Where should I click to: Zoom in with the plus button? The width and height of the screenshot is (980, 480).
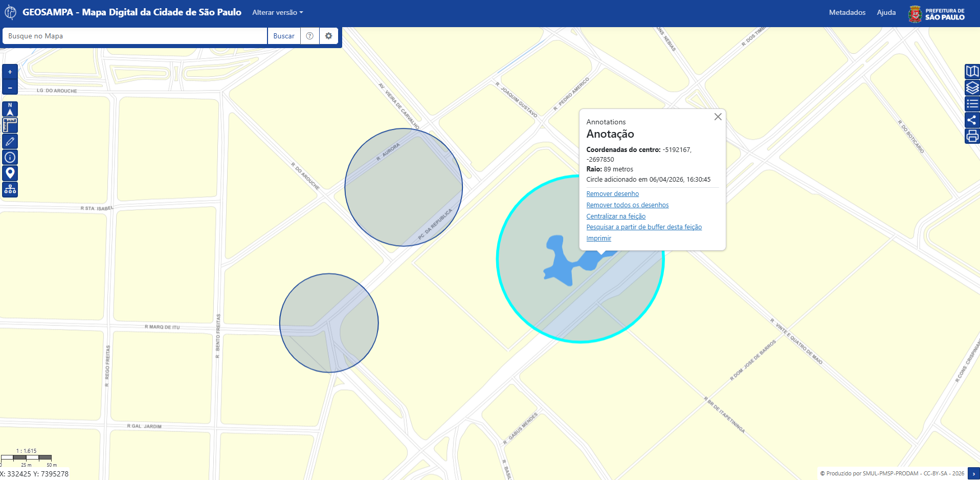10,72
